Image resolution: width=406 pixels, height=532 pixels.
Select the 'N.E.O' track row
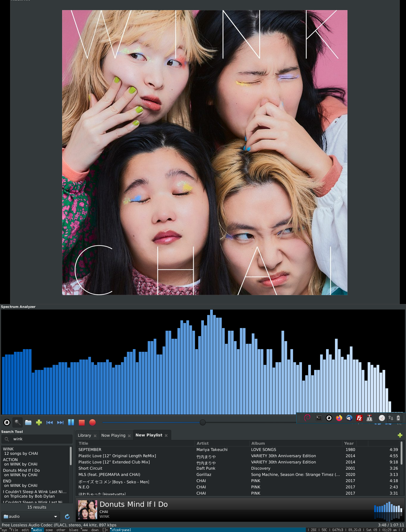coord(238,487)
